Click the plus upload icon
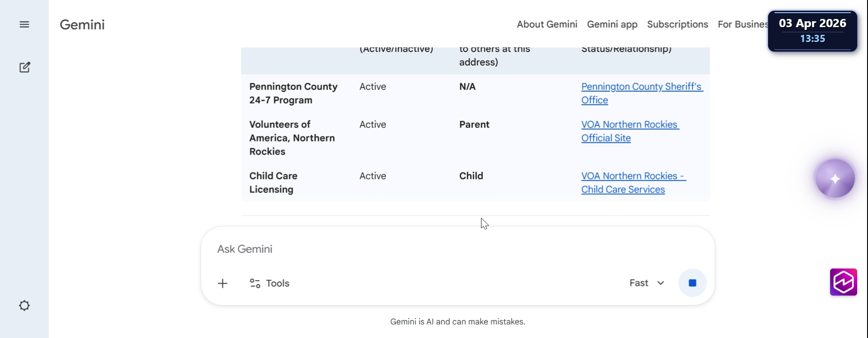 coord(222,283)
